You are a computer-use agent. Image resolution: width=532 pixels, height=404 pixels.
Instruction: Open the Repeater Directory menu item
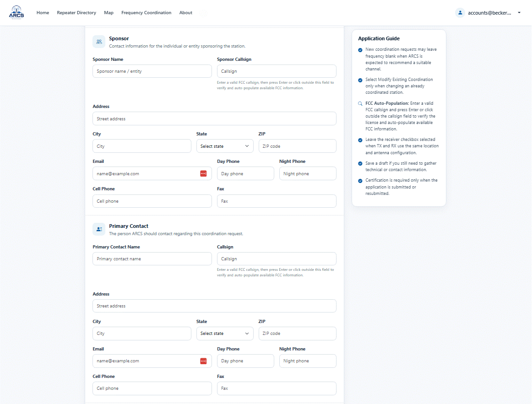pos(76,13)
